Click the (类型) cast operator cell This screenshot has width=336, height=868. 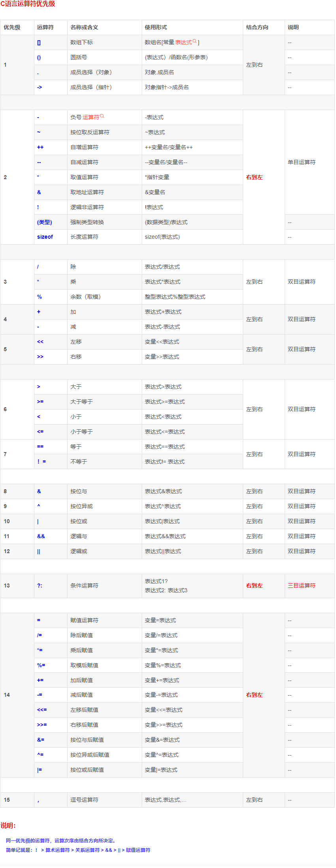(51, 222)
